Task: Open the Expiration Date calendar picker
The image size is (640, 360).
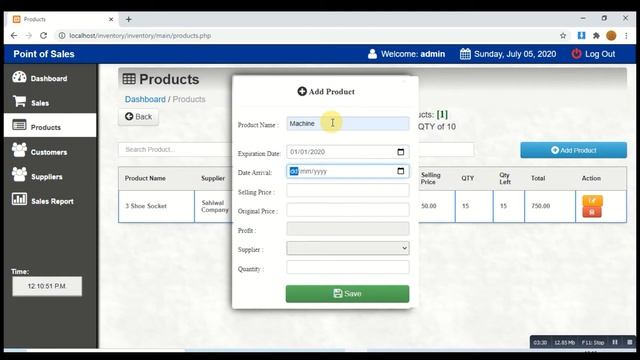Action: (x=400, y=152)
